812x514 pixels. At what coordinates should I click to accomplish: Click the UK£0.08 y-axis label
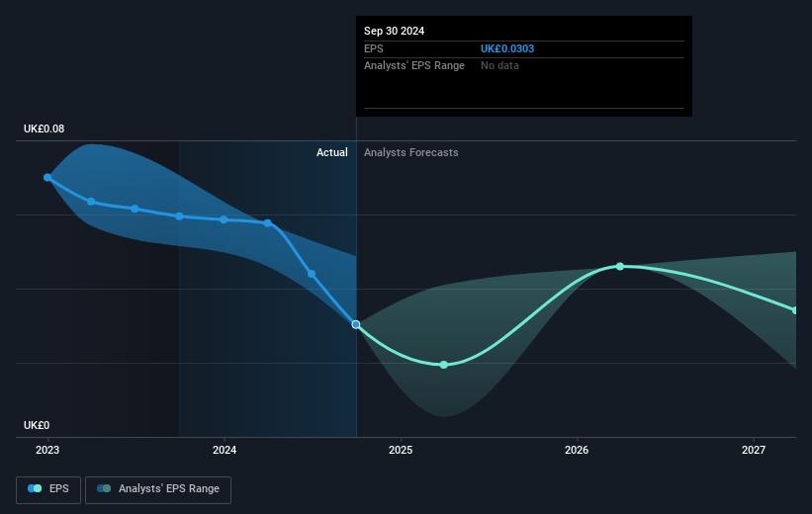pos(45,128)
